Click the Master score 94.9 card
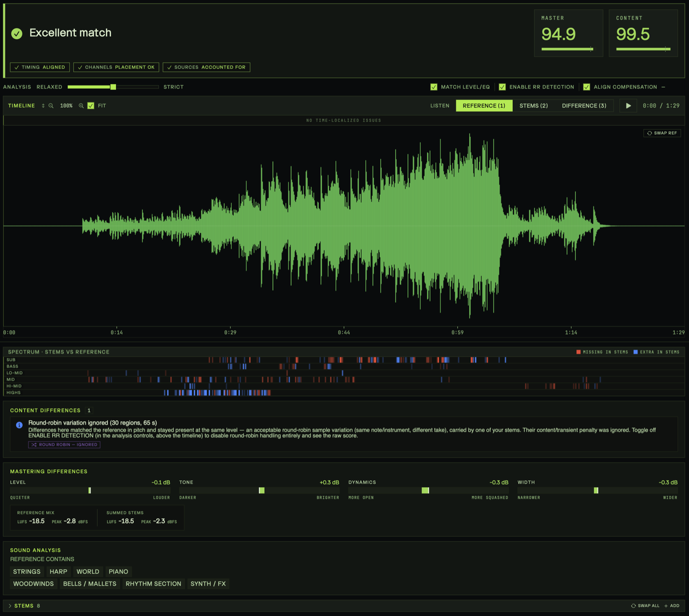The height and width of the screenshot is (616, 689). (x=568, y=33)
